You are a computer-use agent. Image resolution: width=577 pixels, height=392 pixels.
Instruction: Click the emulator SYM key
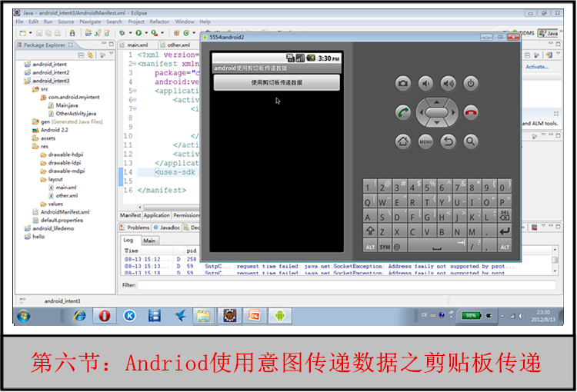coord(385,246)
